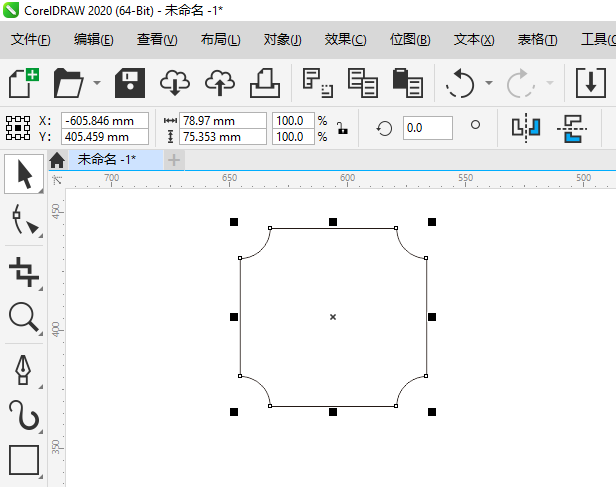Click the horizontal scale percent field
Screen dimensions: 616x487
pyautogui.click(x=293, y=121)
